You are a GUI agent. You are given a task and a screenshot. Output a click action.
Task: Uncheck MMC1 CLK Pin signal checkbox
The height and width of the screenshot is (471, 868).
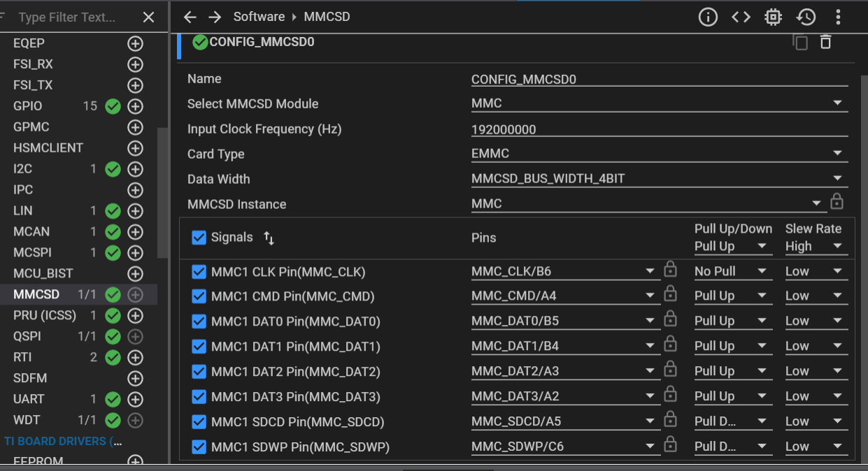tap(199, 272)
